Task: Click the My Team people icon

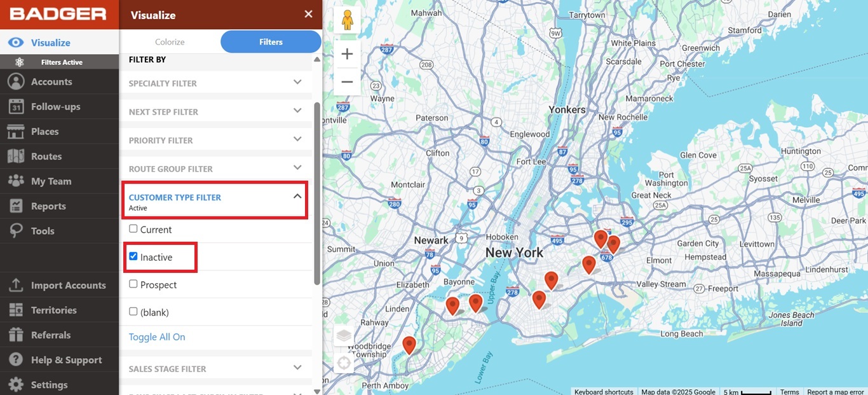Action: tap(16, 181)
